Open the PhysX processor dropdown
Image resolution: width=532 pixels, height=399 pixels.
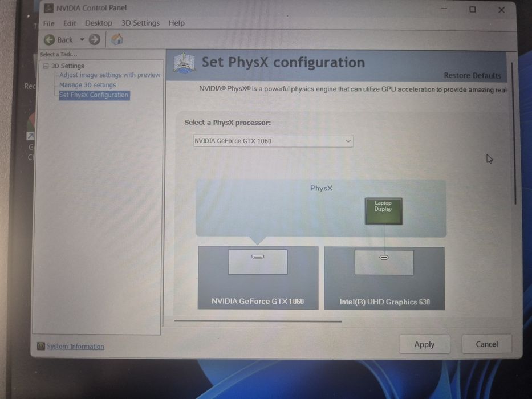273,141
